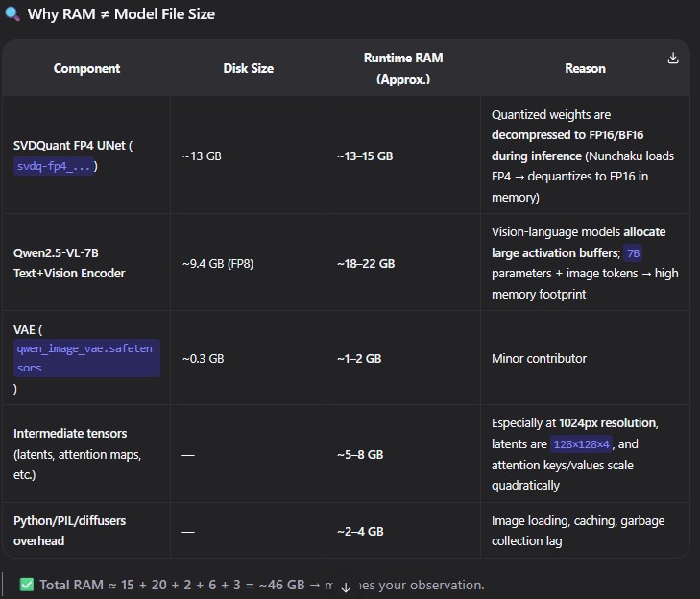
Task: Select the Reason column header
Action: (x=585, y=69)
